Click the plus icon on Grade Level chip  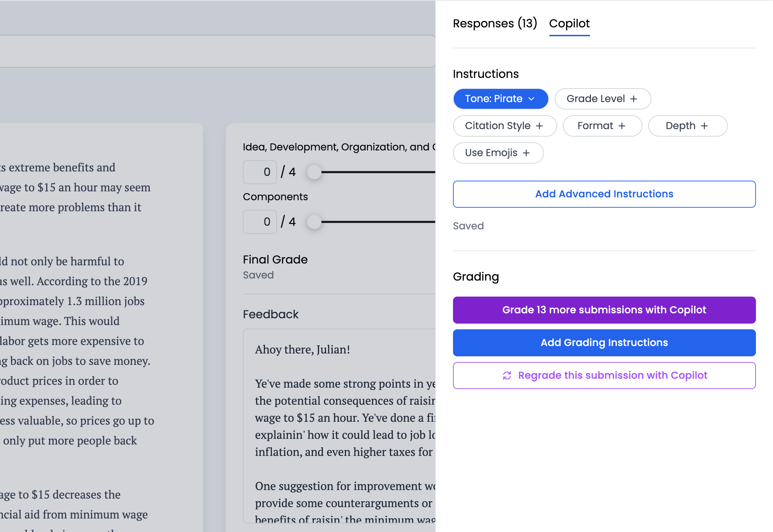[x=634, y=99]
